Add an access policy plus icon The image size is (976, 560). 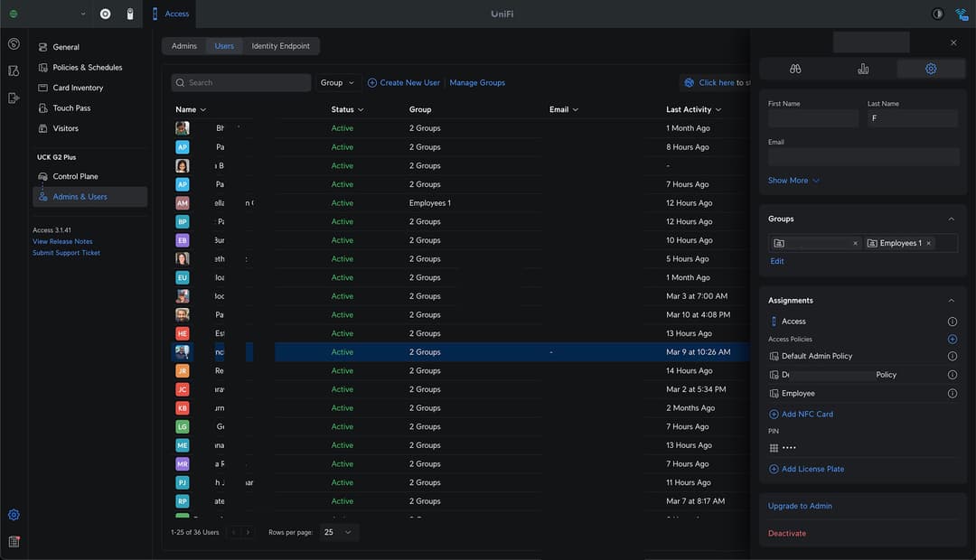pyautogui.click(x=953, y=339)
